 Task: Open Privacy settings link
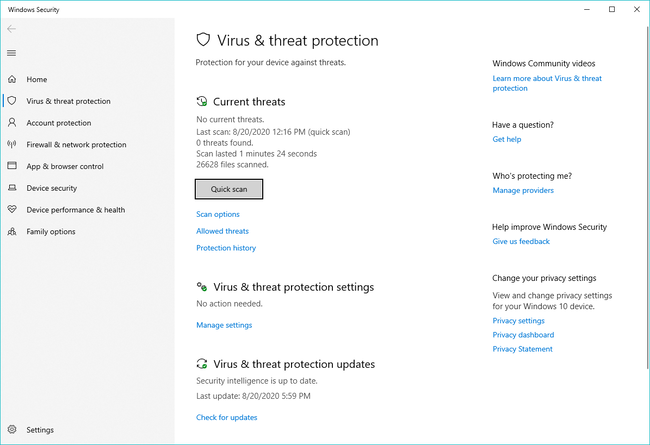tap(519, 321)
